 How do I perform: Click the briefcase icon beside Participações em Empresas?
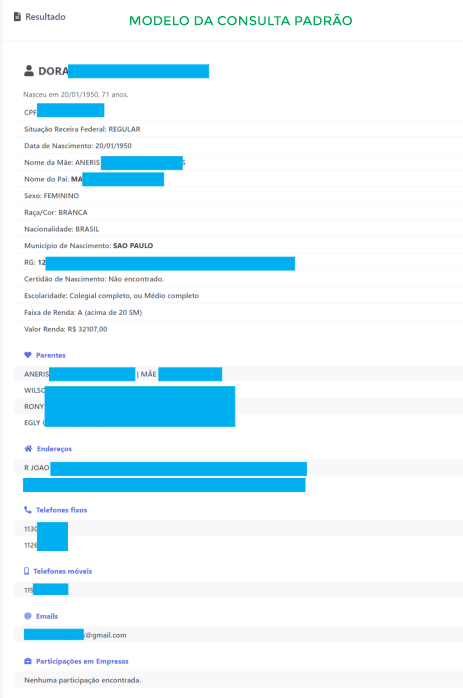[x=28, y=661]
